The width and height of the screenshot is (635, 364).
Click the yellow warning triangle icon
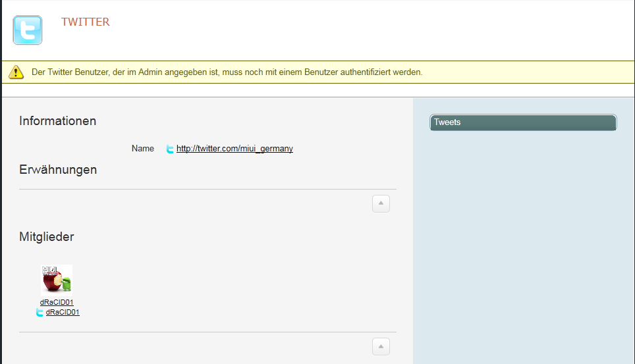(x=16, y=72)
